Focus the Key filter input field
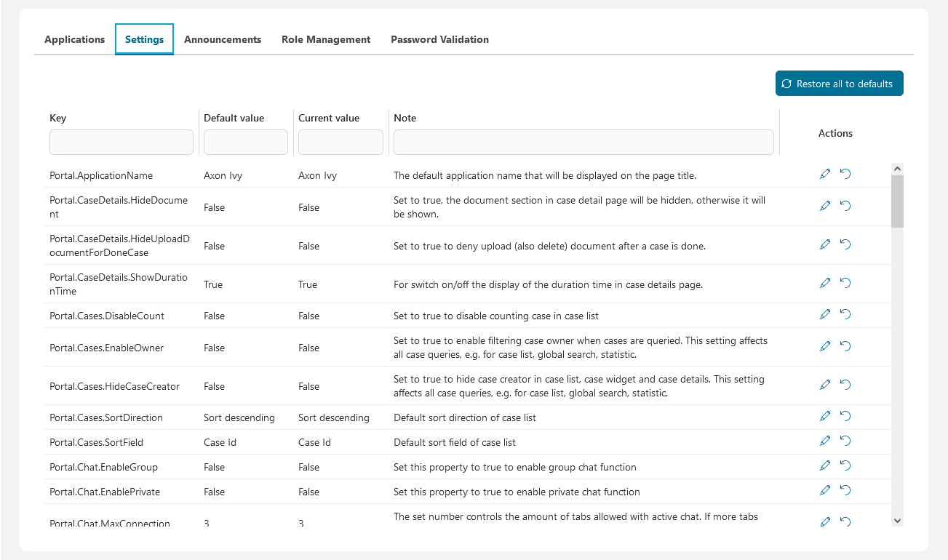This screenshot has height=560, width=948. (122, 143)
